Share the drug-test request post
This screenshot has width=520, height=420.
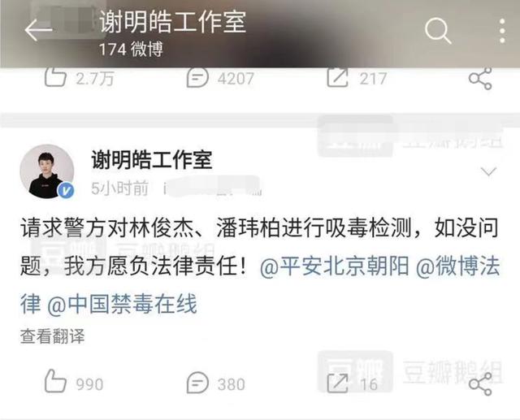[x=480, y=384]
